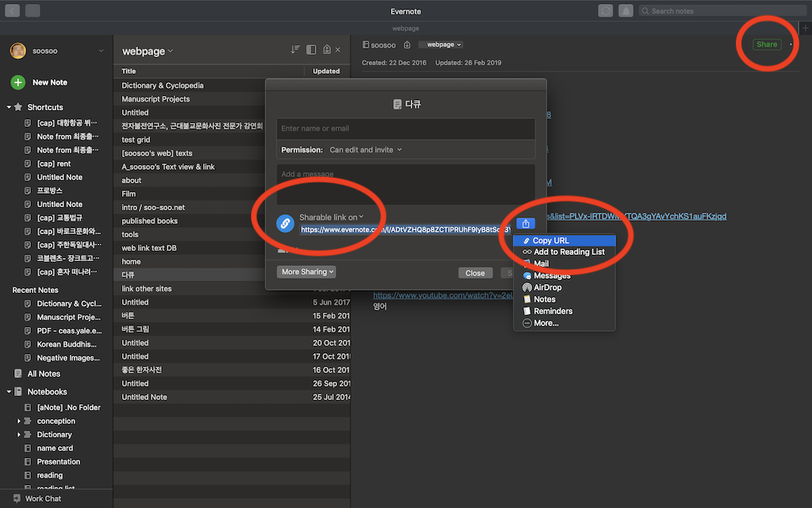
Task: Collapse the Notebooks section
Action: 9,391
